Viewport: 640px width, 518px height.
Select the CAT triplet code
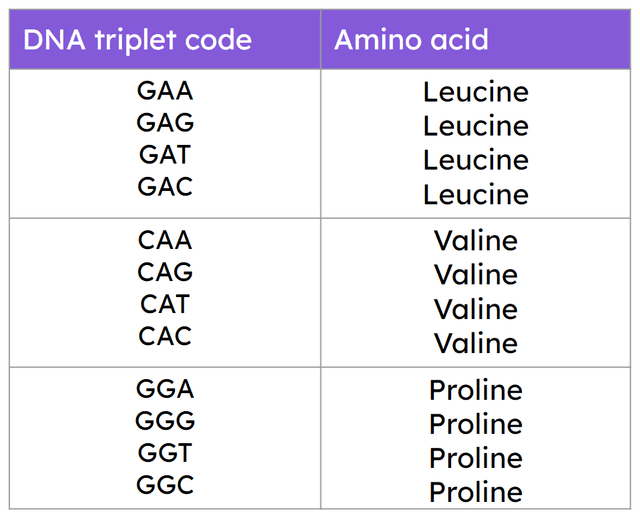click(x=165, y=304)
